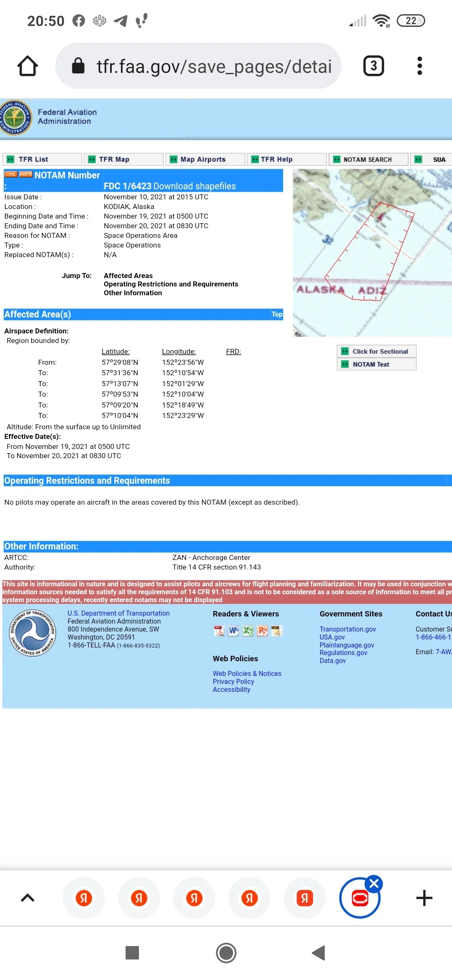Image resolution: width=452 pixels, height=980 pixels.
Task: Open the XML version icon
Action: point(10,174)
